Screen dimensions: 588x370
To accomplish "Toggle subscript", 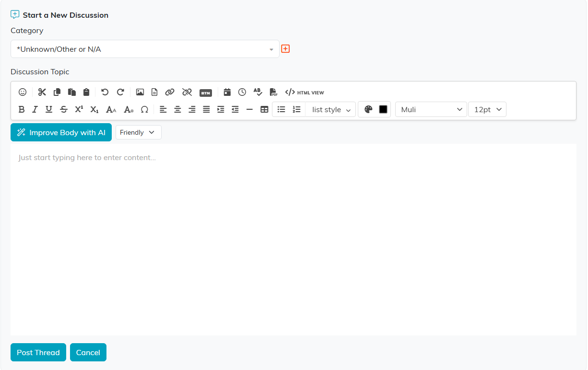I will (x=94, y=109).
